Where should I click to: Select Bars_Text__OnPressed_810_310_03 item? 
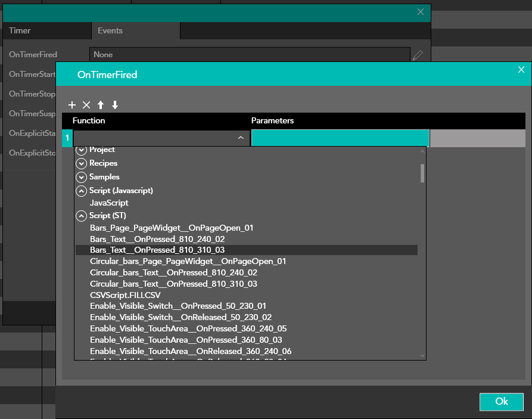157,250
